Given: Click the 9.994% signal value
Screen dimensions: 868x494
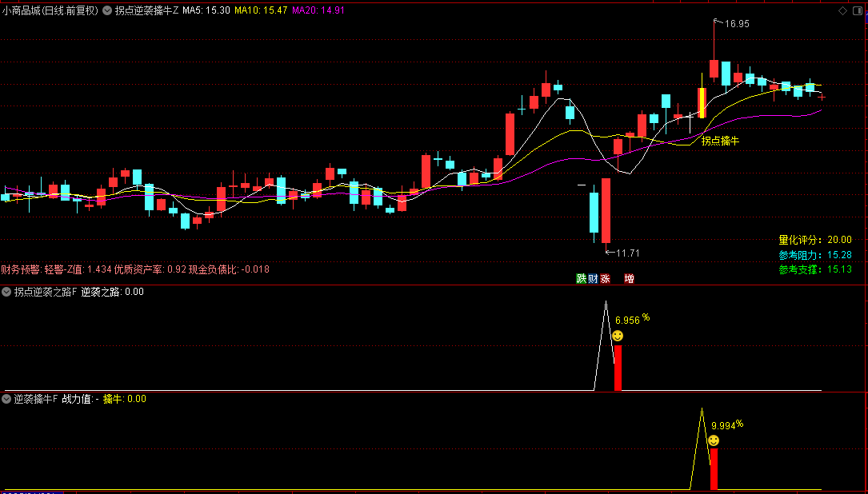Looking at the screenshot, I should (727, 424).
